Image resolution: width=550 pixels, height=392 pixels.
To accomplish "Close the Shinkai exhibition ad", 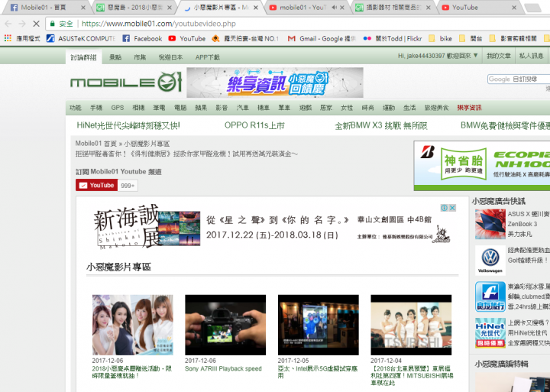I will (x=452, y=208).
